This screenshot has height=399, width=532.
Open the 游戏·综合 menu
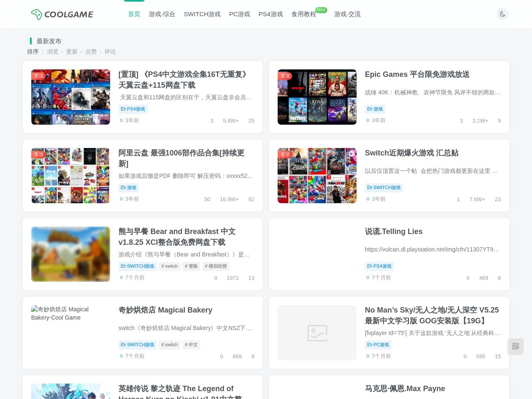click(x=162, y=14)
